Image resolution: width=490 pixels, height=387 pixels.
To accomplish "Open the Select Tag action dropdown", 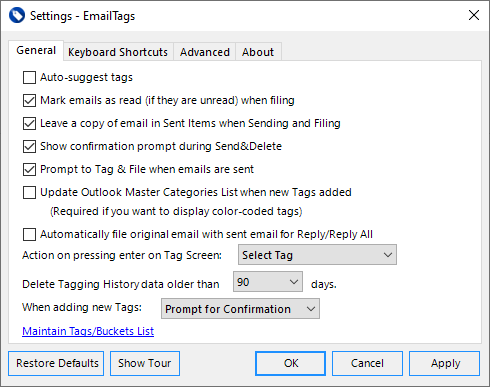I will click(317, 255).
